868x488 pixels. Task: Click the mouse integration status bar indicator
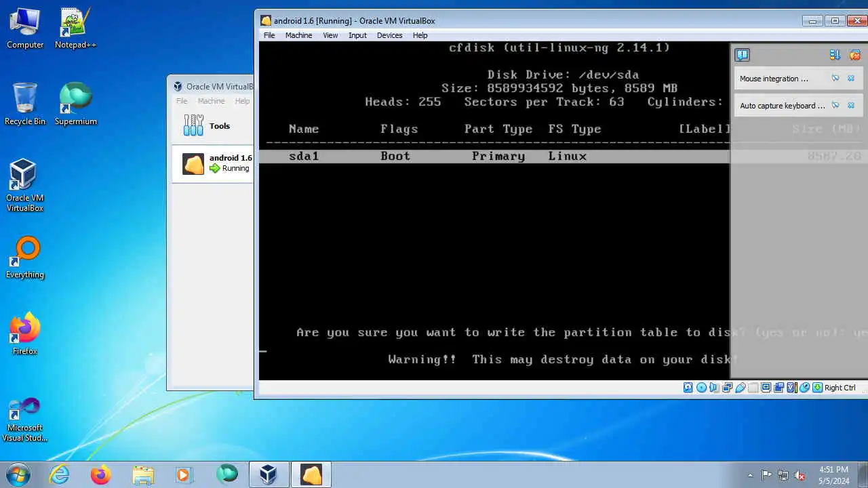pos(804,388)
